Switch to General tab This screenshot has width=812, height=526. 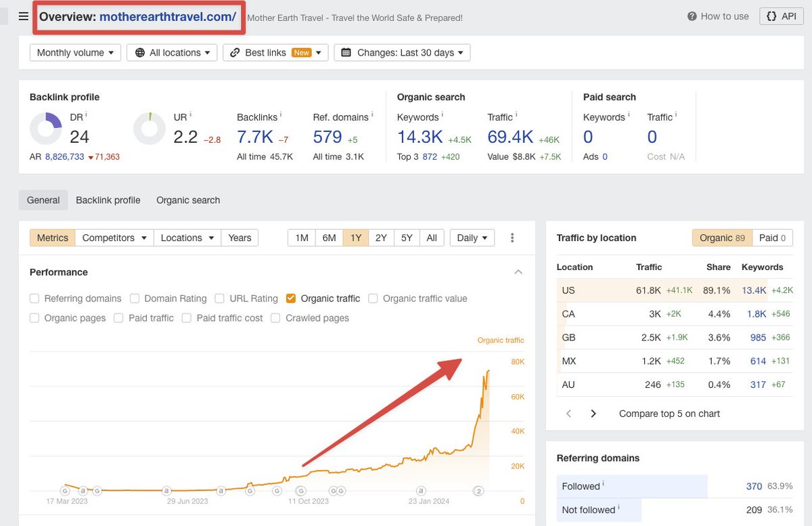click(x=43, y=200)
